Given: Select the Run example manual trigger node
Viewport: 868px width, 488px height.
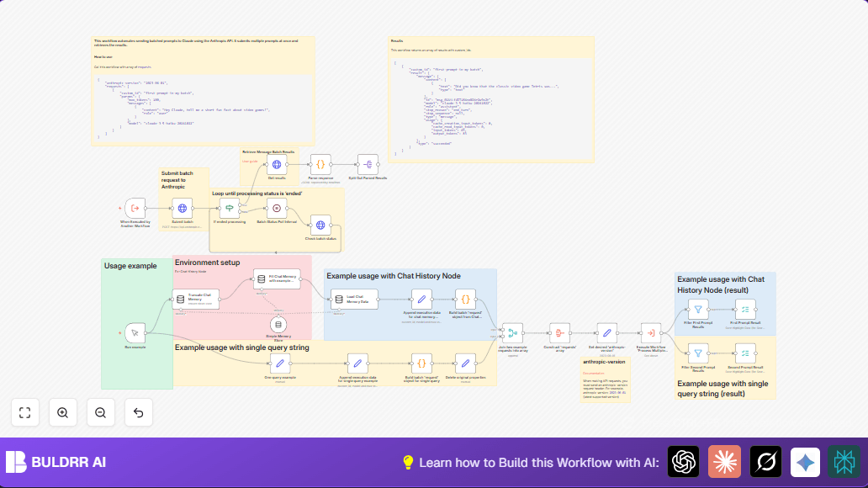Looking at the screenshot, I should 135,333.
